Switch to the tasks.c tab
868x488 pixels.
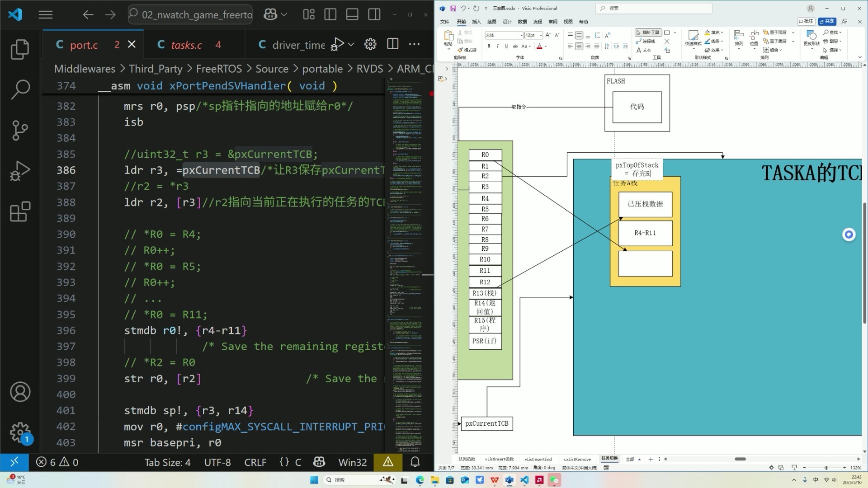coord(186,45)
